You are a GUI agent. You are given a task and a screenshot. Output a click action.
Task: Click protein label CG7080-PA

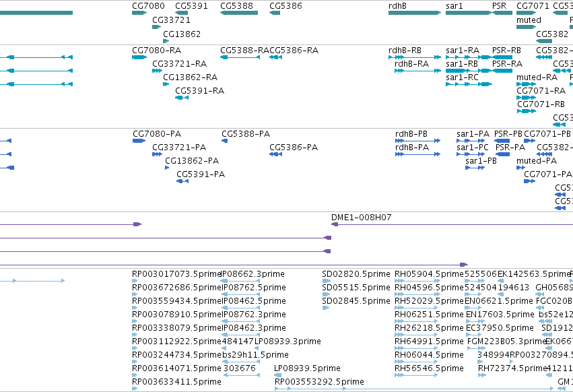click(x=157, y=134)
